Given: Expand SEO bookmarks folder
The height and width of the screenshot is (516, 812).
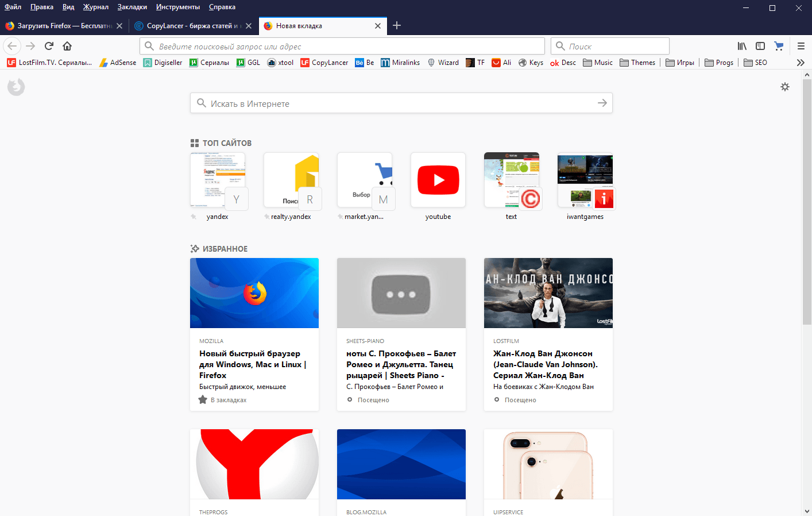Looking at the screenshot, I should click(755, 63).
